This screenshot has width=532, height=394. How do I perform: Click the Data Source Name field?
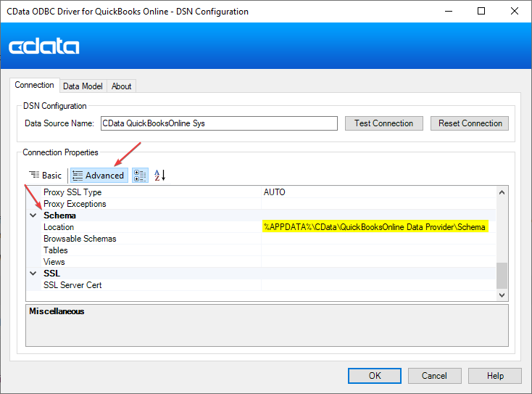[x=219, y=123]
